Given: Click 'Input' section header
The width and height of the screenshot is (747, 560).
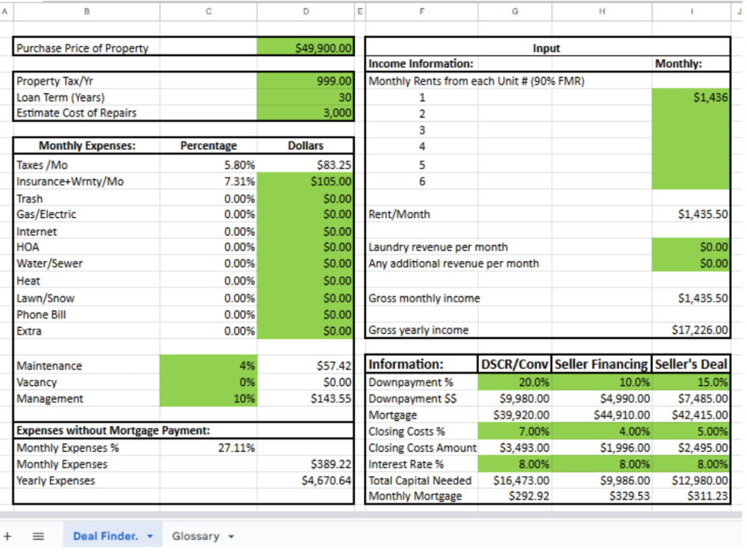Looking at the screenshot, I should [x=547, y=48].
